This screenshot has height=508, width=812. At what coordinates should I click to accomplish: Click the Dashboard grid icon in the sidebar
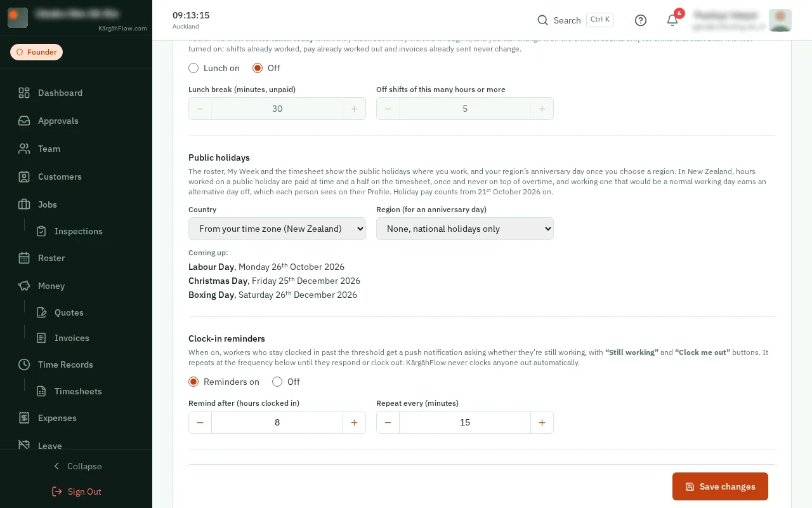[x=24, y=93]
